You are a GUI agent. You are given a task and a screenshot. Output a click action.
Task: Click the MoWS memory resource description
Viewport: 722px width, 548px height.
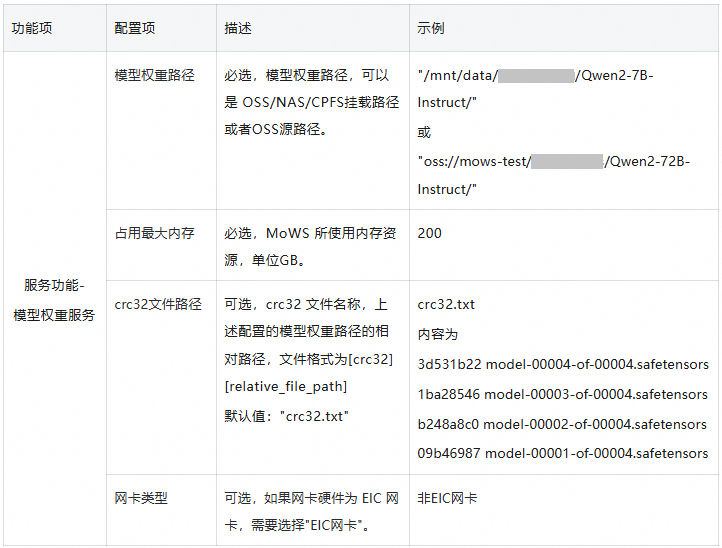310,247
